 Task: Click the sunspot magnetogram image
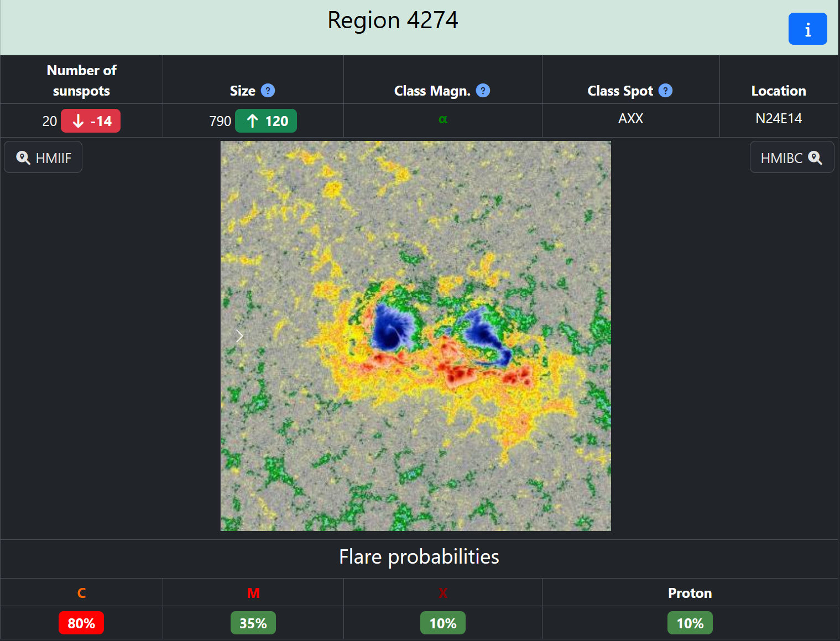click(416, 336)
